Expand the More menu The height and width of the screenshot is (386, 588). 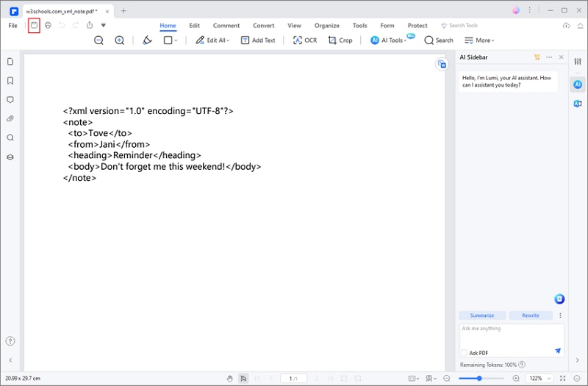[x=479, y=40]
